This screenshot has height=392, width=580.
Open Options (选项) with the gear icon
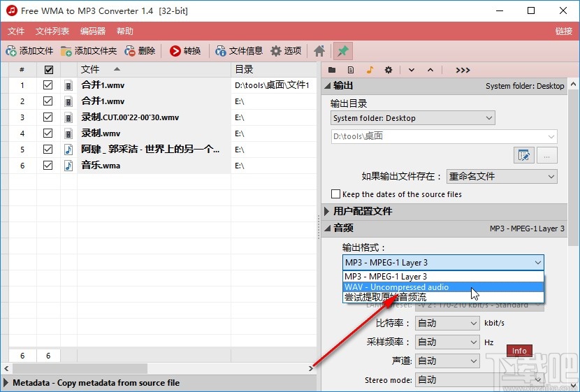click(x=286, y=51)
